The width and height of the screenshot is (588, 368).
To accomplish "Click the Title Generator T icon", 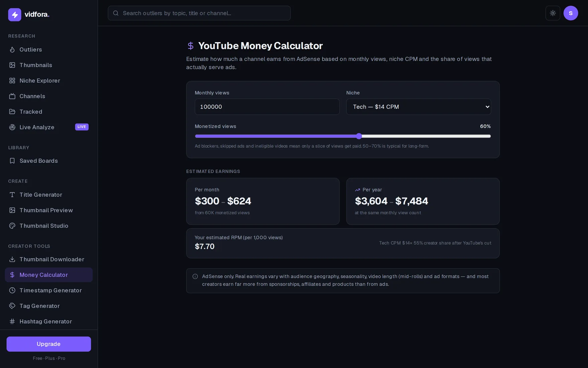I will click(x=12, y=195).
